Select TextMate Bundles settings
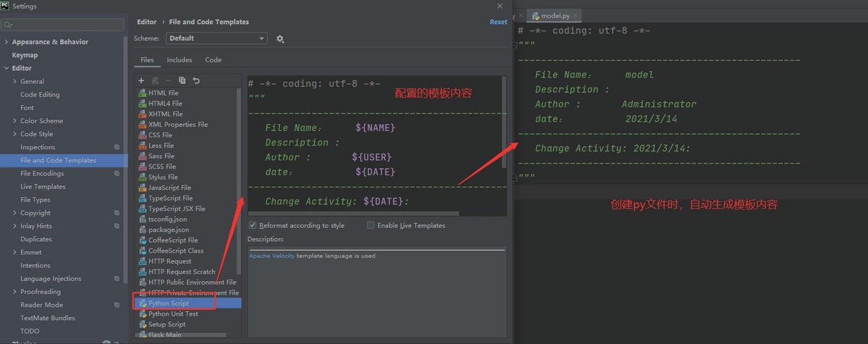Screen dimensions: 868x344 pyautogui.click(x=48, y=318)
